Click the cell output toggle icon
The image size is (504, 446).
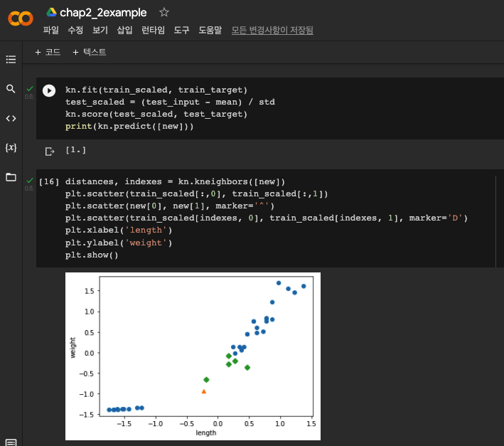click(50, 151)
